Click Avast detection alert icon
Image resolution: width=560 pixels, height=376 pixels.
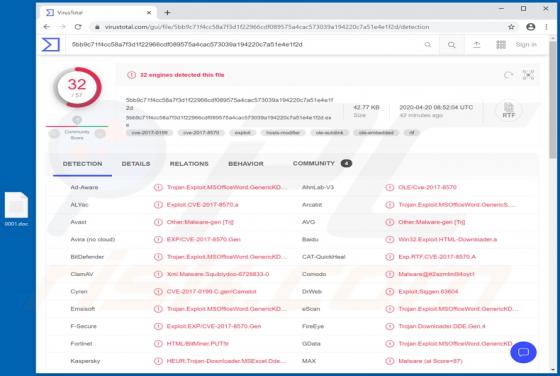(x=158, y=222)
